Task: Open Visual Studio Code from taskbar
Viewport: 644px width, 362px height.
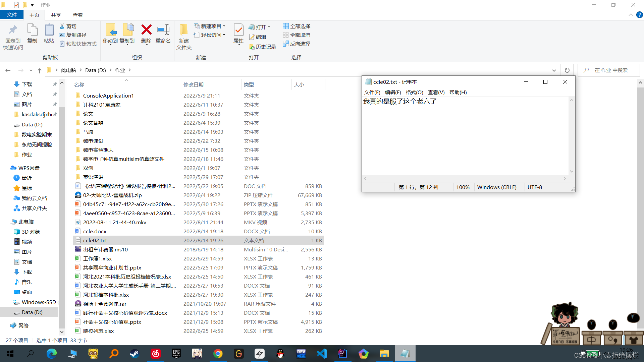Action: [322, 354]
